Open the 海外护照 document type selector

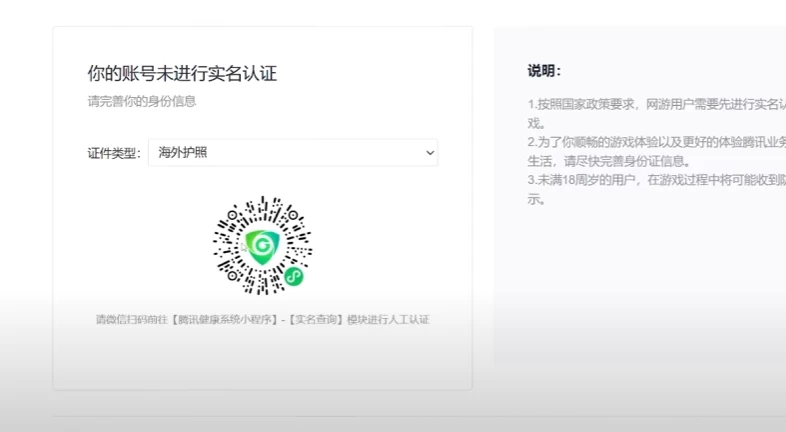(292, 153)
